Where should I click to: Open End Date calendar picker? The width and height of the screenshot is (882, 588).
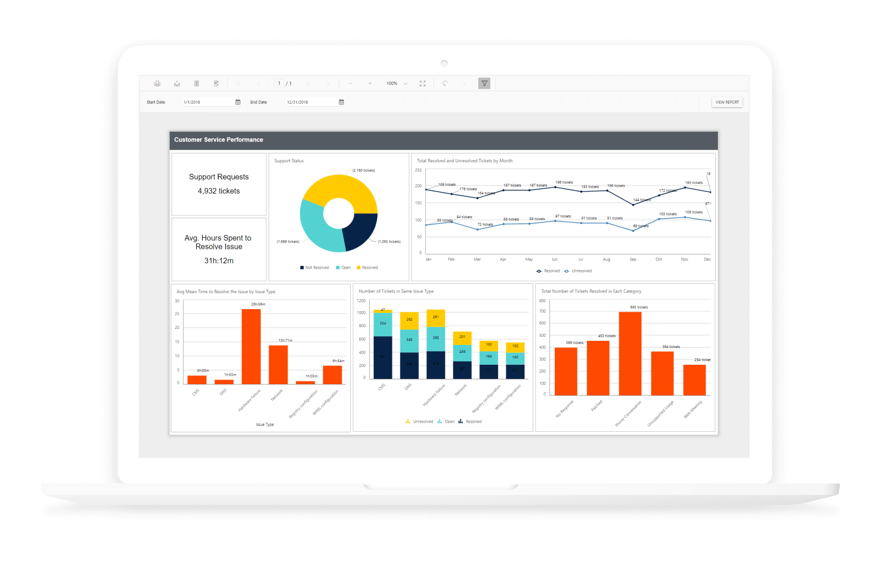[341, 102]
